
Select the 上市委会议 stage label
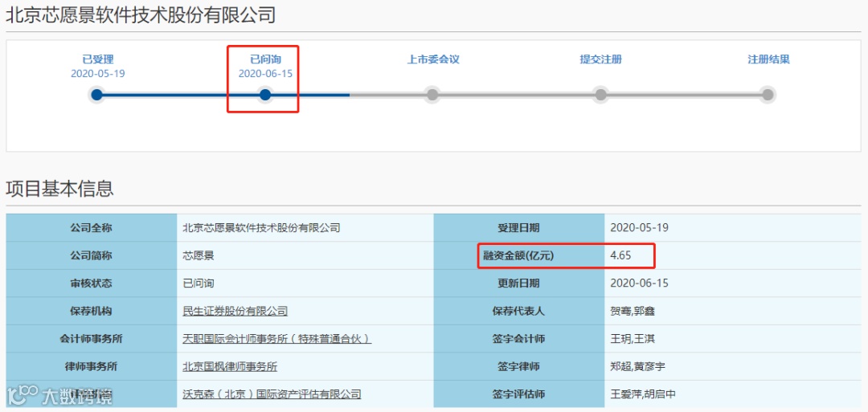coord(433,59)
